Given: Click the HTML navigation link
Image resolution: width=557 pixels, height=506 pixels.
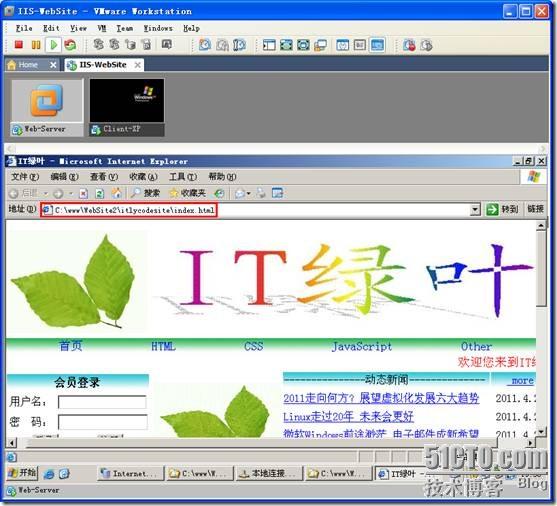Looking at the screenshot, I should coord(163,346).
